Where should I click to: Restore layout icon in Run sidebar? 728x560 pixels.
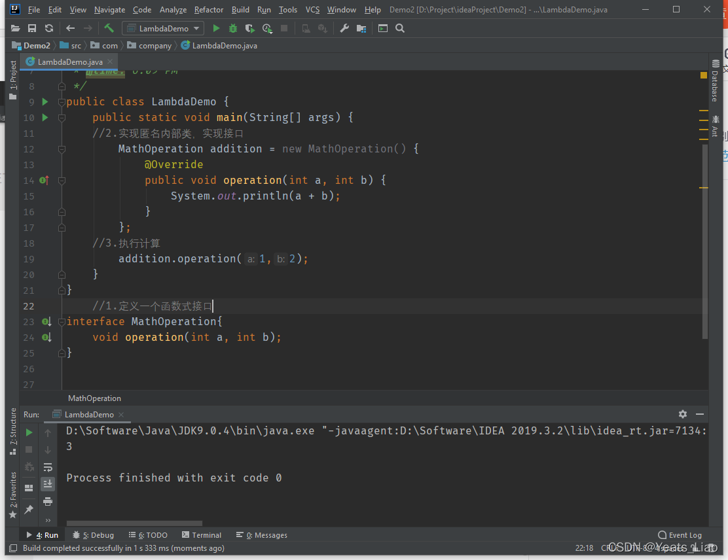click(x=29, y=487)
